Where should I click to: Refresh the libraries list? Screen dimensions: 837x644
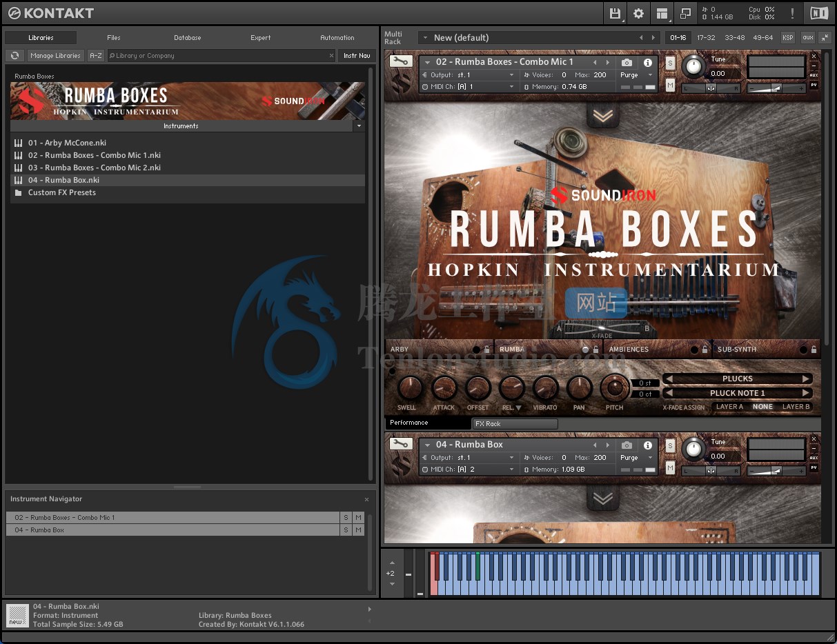click(14, 55)
